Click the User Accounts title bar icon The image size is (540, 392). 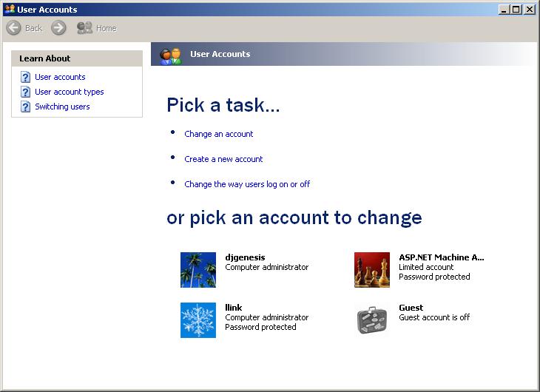click(x=10, y=9)
